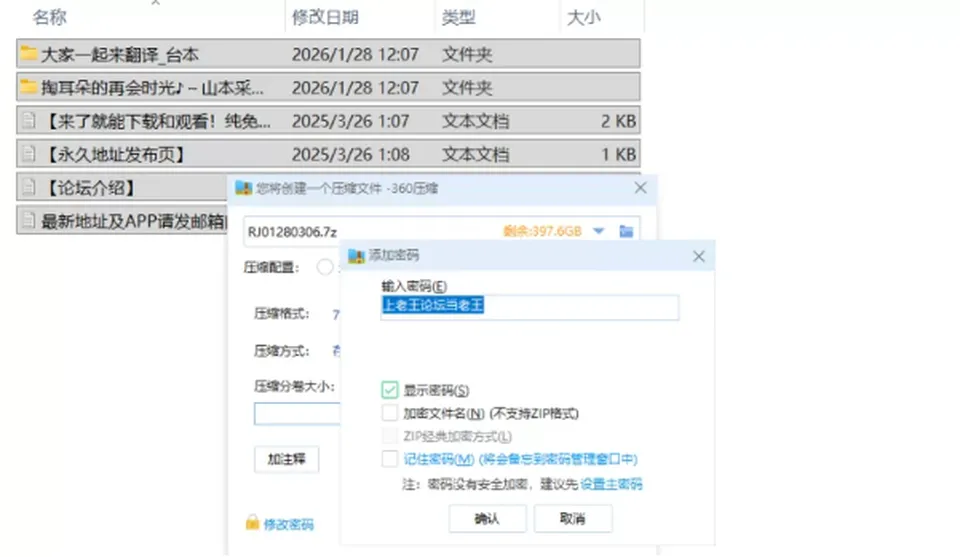Open the 设置主密码 link
The width and height of the screenshot is (960, 557).
pos(611,484)
